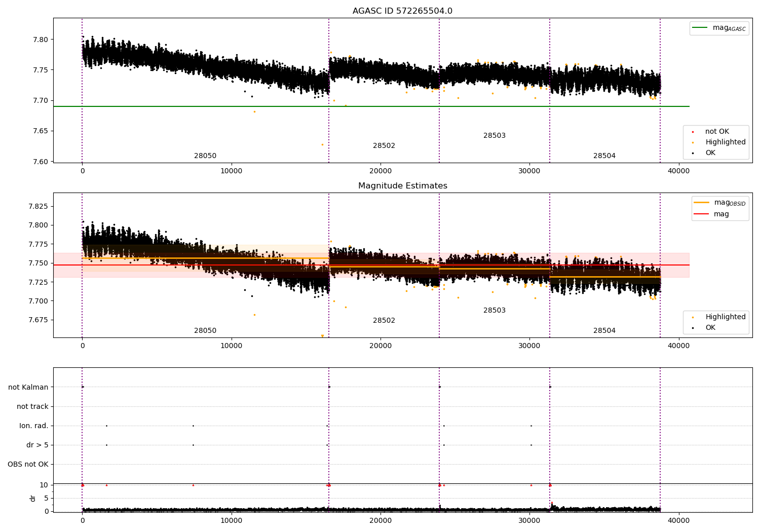Select the red 'mag' legend entry
Viewport: 760px width, 532px height.
711,214
